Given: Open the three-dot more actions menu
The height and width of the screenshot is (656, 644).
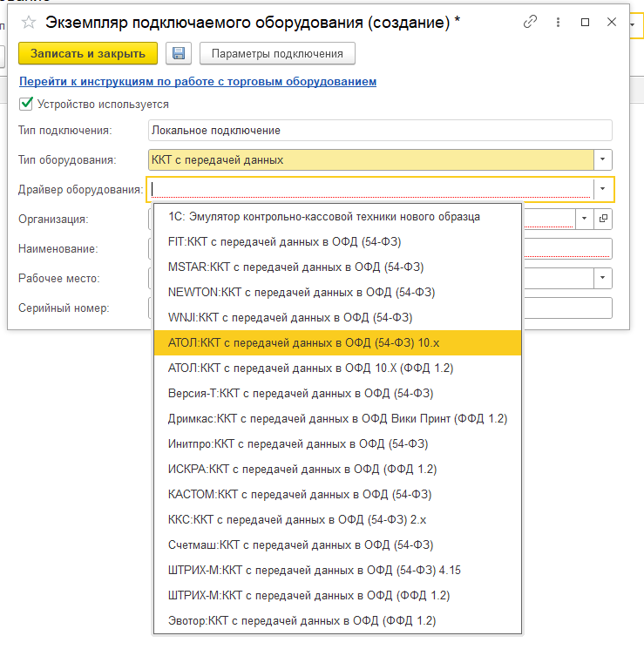Looking at the screenshot, I should click(x=558, y=22).
